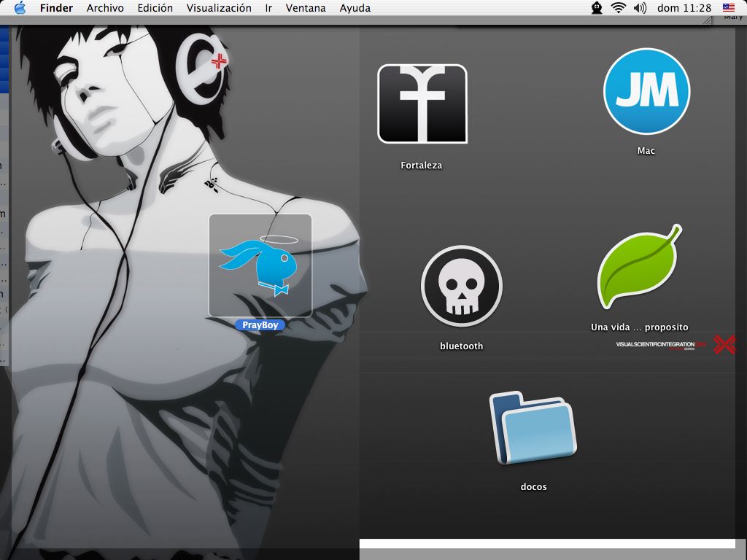Click the dom 11:28 clock

(x=684, y=8)
